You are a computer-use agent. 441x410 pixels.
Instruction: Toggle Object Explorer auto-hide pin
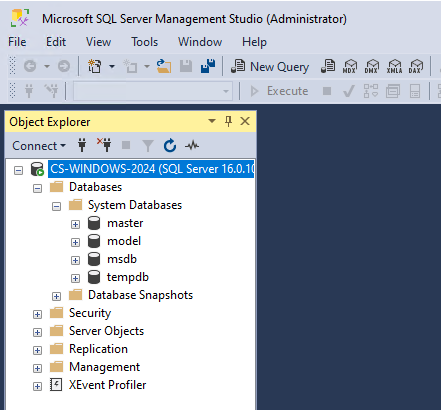click(228, 121)
